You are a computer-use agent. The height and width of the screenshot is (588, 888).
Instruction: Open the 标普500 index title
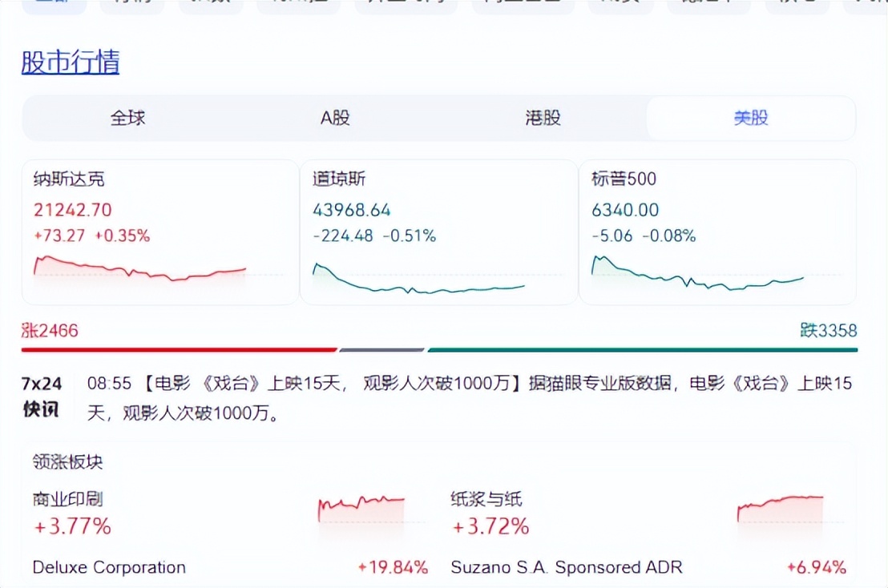624,179
